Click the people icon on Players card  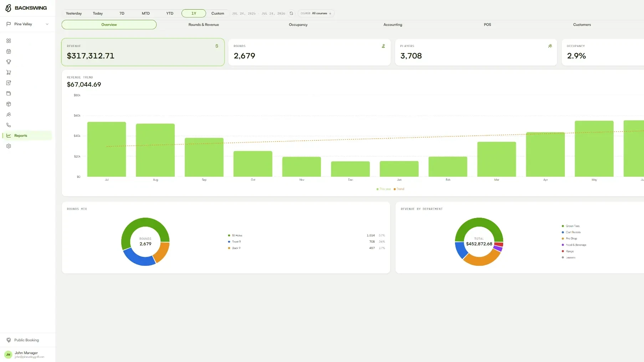(550, 46)
